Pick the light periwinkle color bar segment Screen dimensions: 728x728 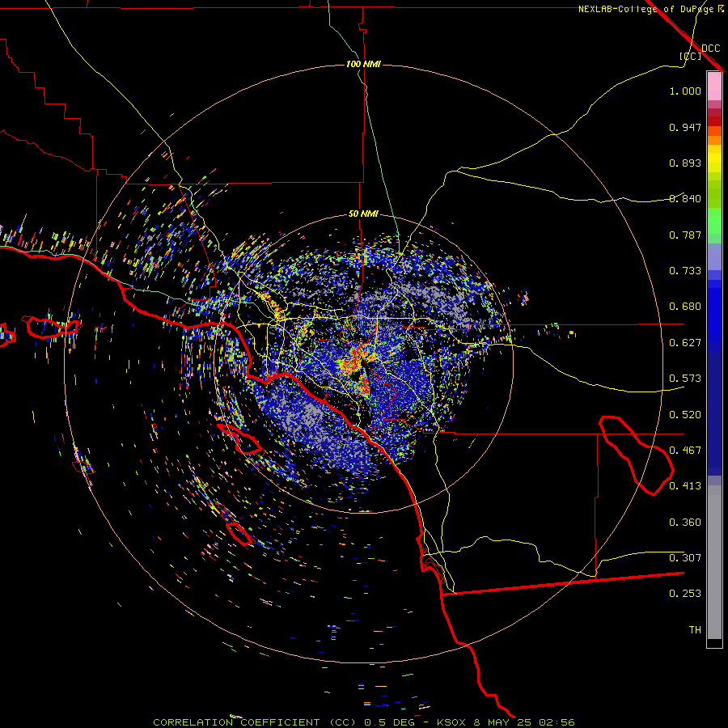714,256
